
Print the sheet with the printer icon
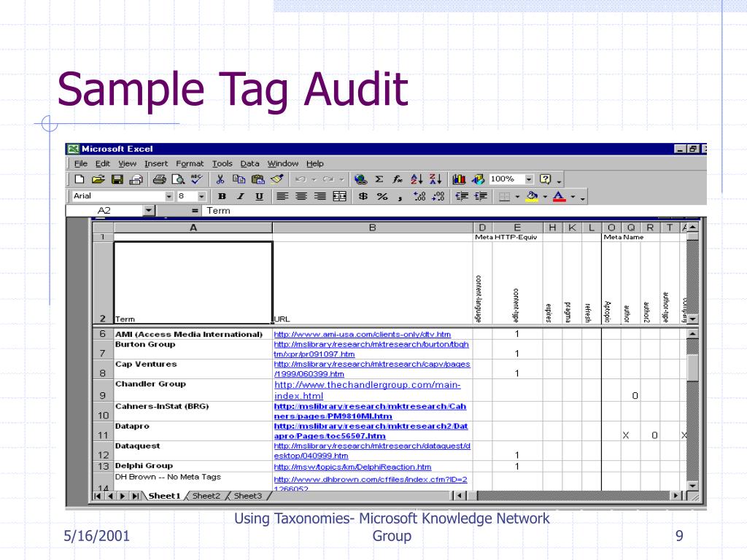pyautogui.click(x=159, y=179)
